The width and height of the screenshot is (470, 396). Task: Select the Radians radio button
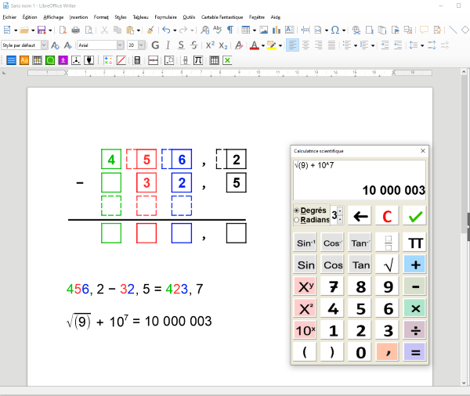click(x=296, y=220)
